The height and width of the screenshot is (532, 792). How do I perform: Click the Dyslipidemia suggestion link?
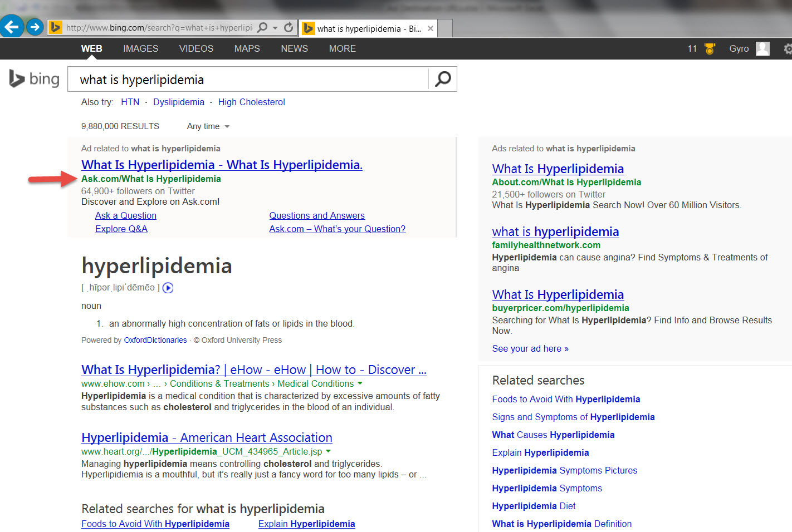tap(179, 102)
